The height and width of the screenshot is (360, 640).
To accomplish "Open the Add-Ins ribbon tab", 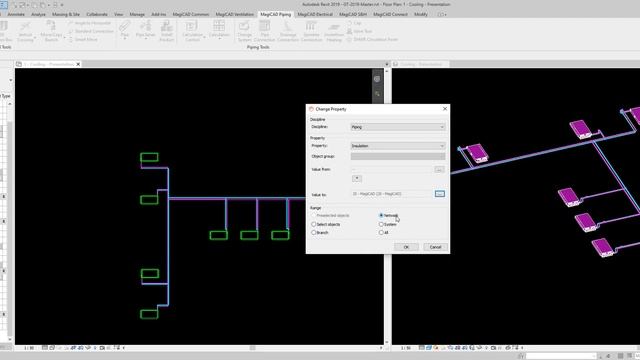I will click(x=158, y=14).
